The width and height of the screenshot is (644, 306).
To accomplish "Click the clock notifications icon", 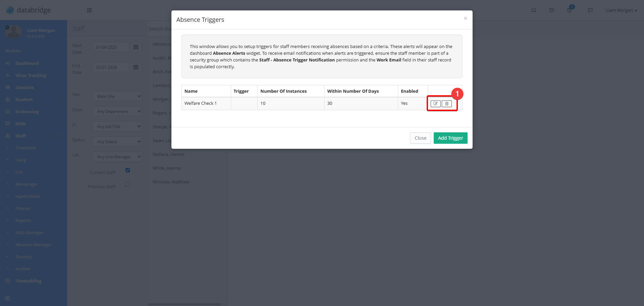I will 570,10.
